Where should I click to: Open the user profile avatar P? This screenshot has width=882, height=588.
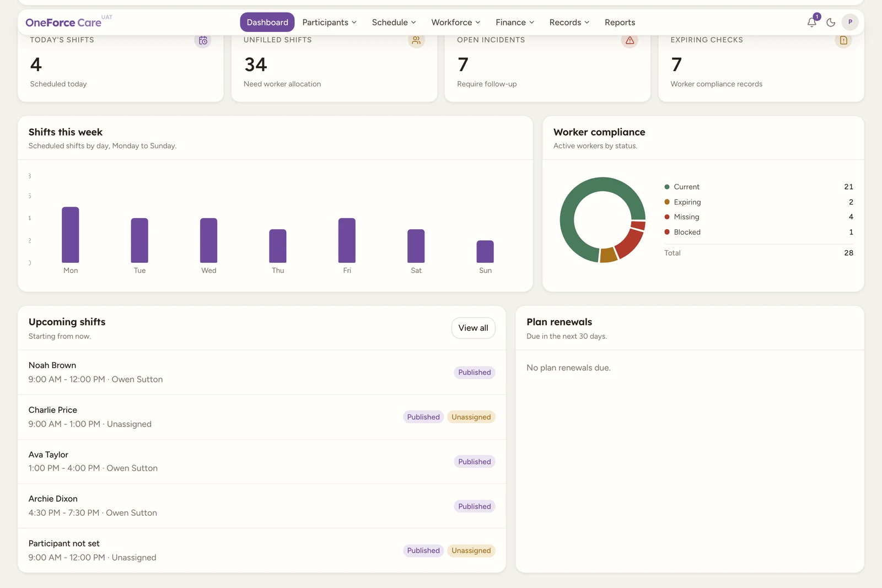(x=850, y=22)
